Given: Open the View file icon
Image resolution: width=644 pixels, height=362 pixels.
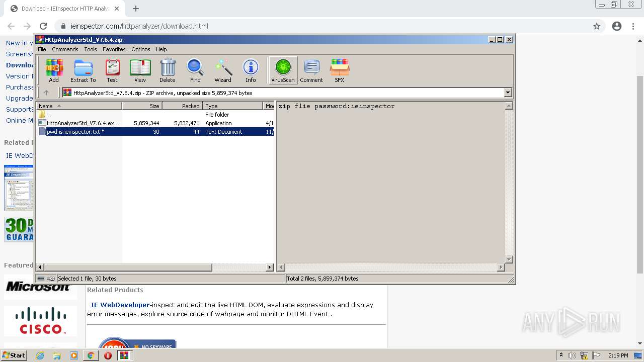Looking at the screenshot, I should click(140, 70).
